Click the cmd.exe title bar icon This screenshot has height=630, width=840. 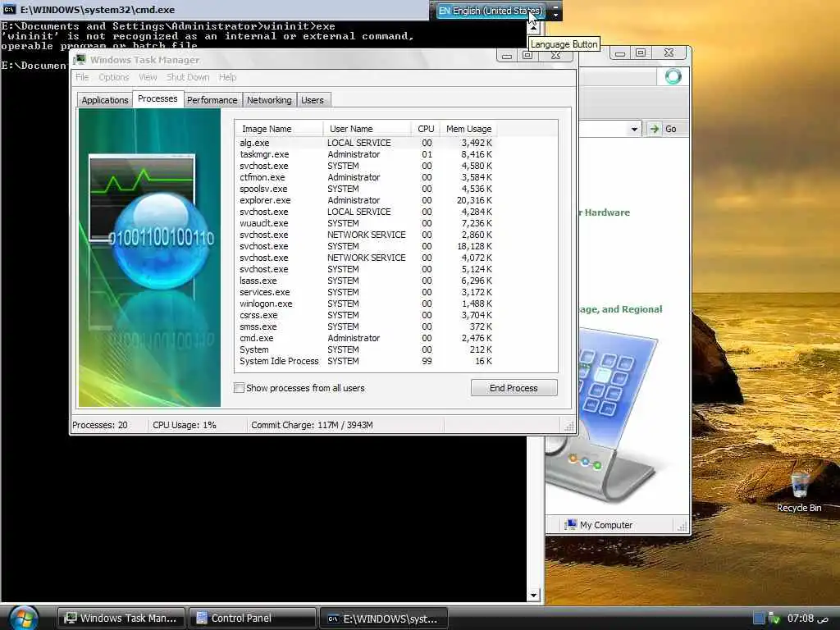tap(9, 10)
